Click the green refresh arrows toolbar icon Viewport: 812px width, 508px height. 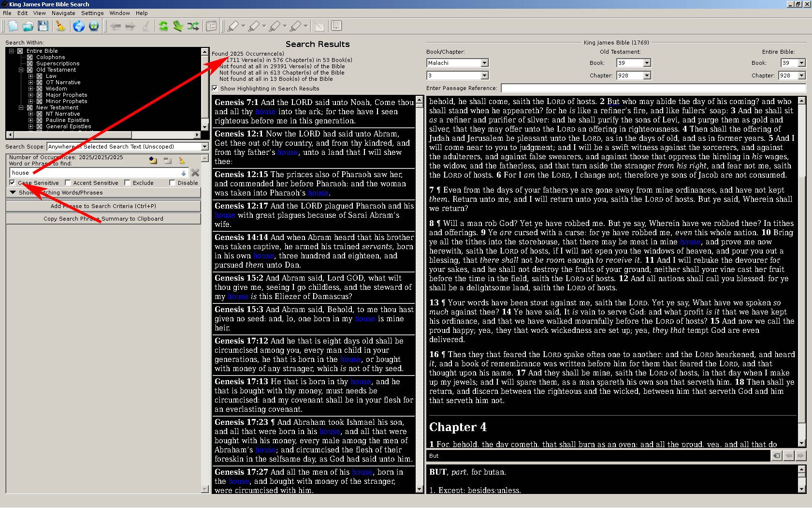[x=163, y=26]
